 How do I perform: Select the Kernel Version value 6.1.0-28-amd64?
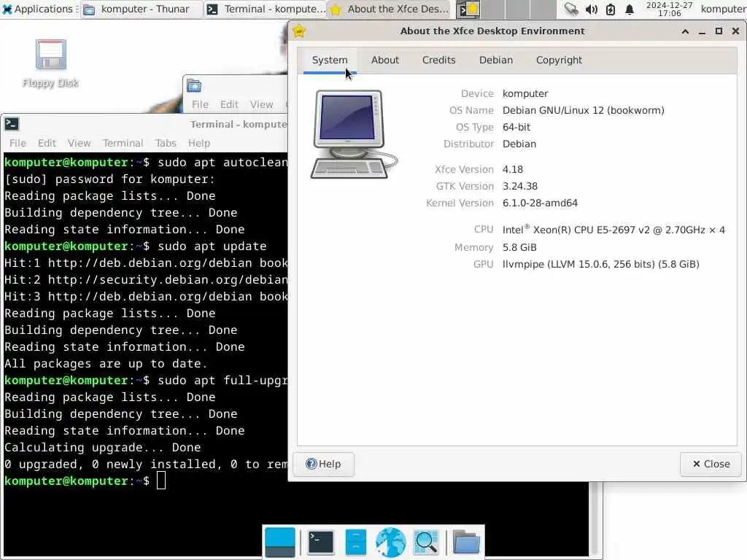(540, 203)
